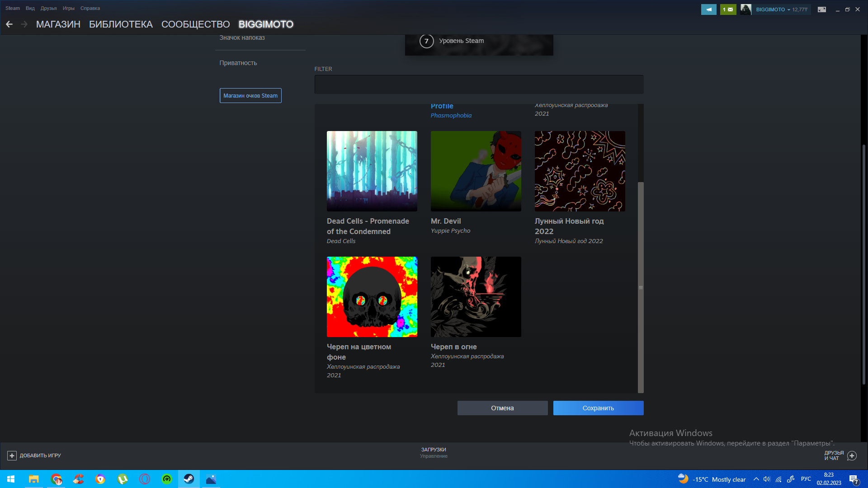
Task: Select Лунный Новый год 2022 thumbnail
Action: 580,171
